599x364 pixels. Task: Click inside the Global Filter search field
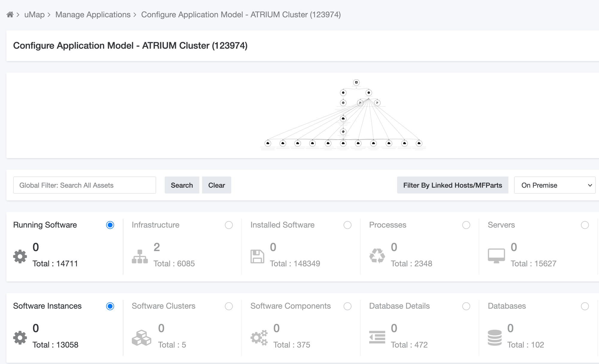(84, 185)
